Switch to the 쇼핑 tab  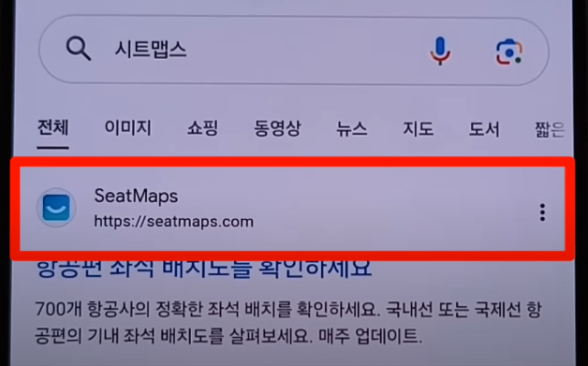[202, 128]
